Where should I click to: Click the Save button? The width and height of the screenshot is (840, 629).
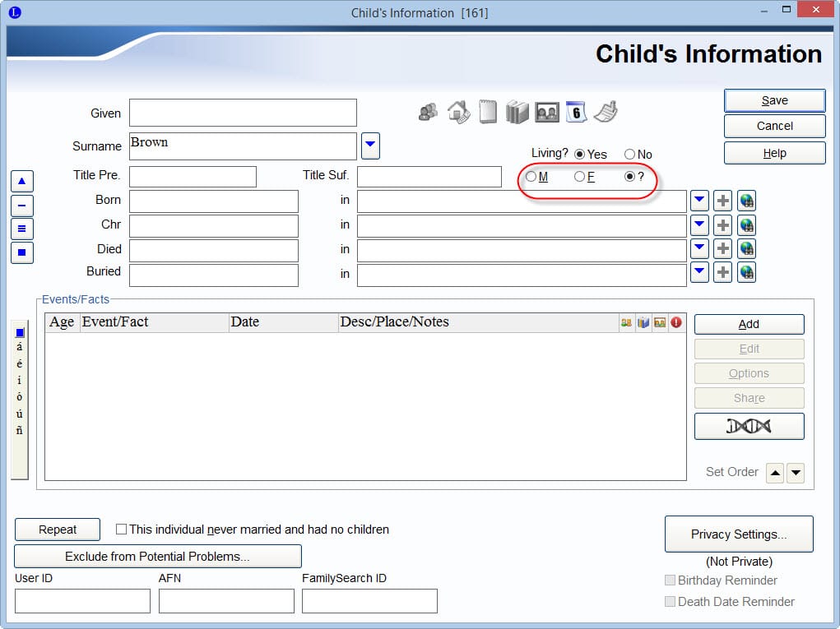pyautogui.click(x=775, y=100)
